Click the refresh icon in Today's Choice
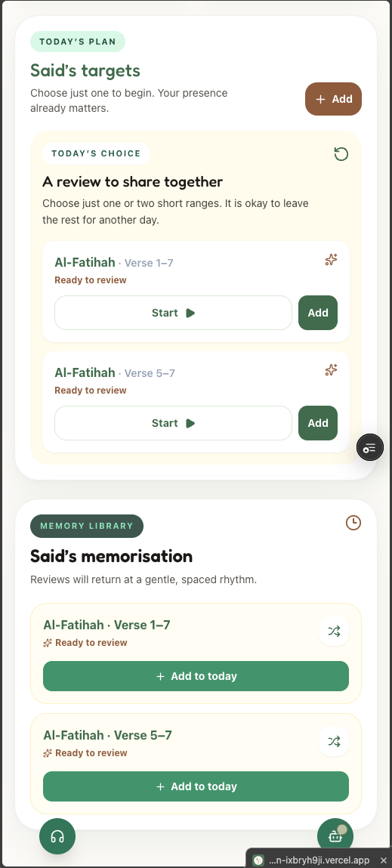 [x=341, y=154]
